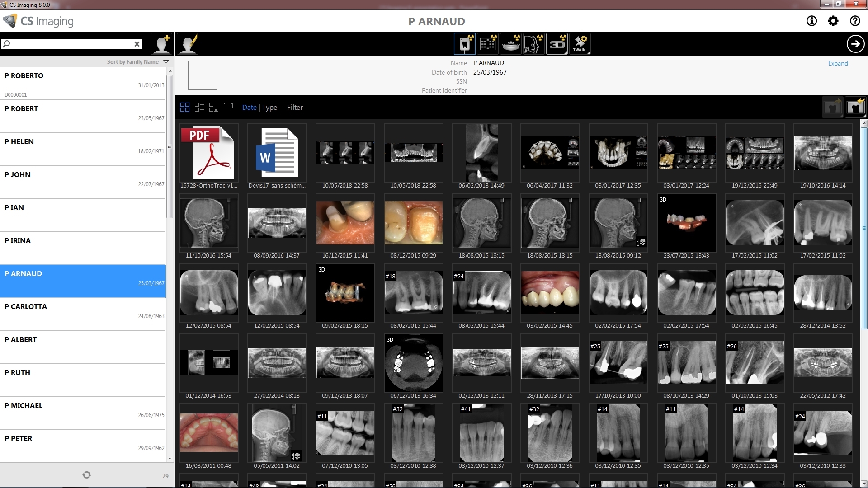Open the CT axial slice dated 06/12/2013 16:34

(x=413, y=363)
